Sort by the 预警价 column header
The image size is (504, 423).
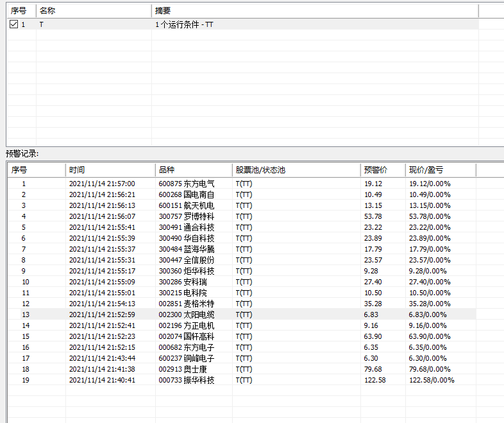coord(383,170)
